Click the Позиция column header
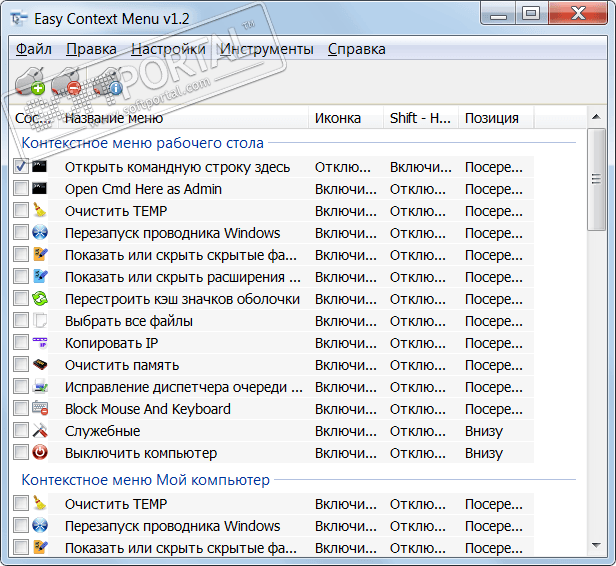 pyautogui.click(x=492, y=118)
